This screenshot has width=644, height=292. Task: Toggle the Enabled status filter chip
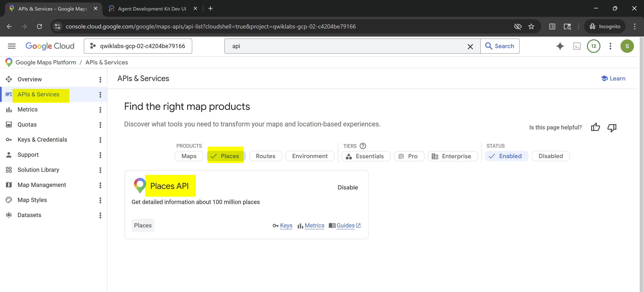(x=506, y=156)
